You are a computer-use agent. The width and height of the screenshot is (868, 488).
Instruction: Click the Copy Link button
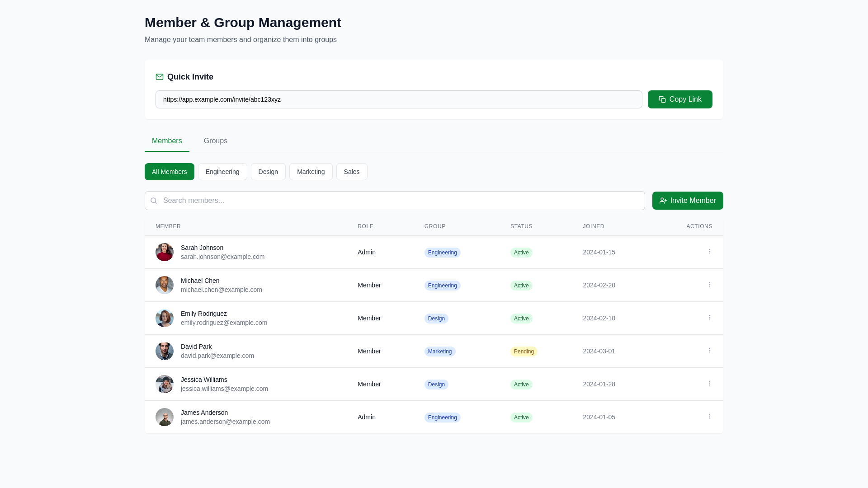coord(680,99)
